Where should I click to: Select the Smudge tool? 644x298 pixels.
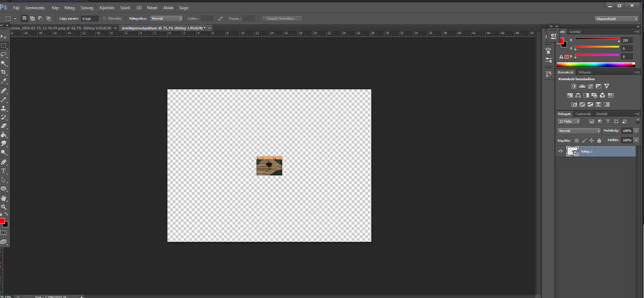click(4, 144)
